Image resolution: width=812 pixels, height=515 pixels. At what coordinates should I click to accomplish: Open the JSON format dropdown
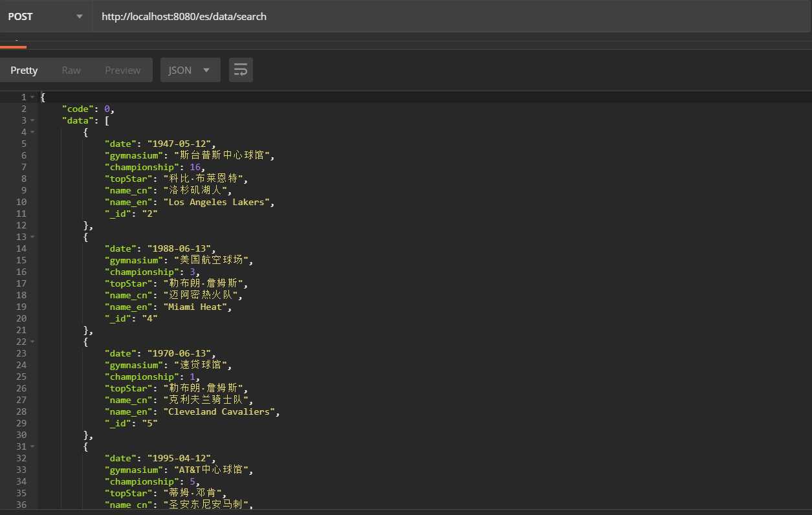[190, 70]
